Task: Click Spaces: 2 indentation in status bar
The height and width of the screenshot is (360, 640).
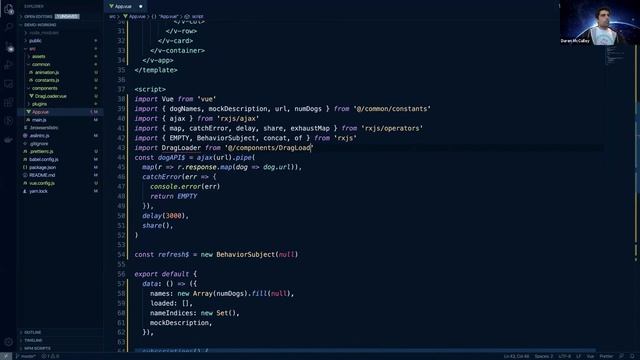Action: 544,356
